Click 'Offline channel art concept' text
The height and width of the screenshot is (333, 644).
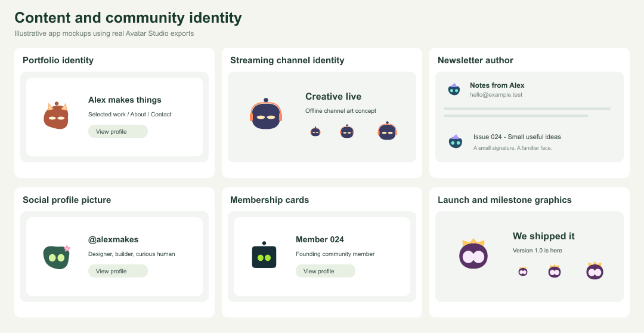pos(341,111)
